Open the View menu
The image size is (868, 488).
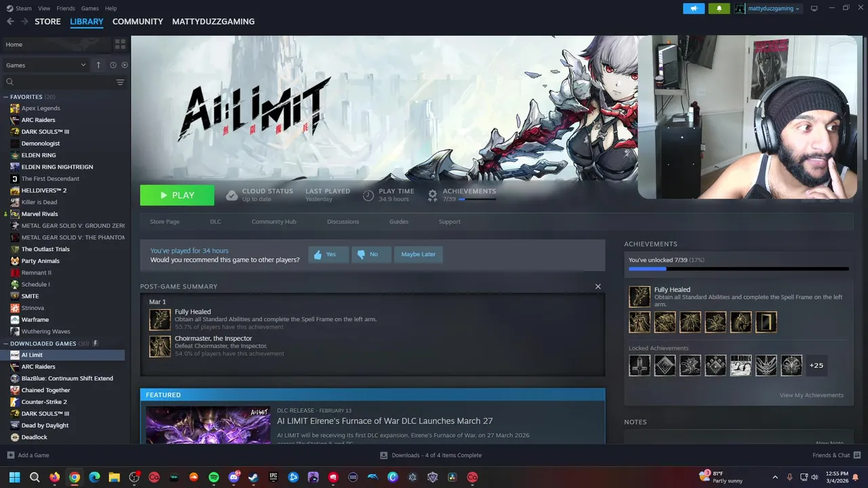tap(44, 8)
